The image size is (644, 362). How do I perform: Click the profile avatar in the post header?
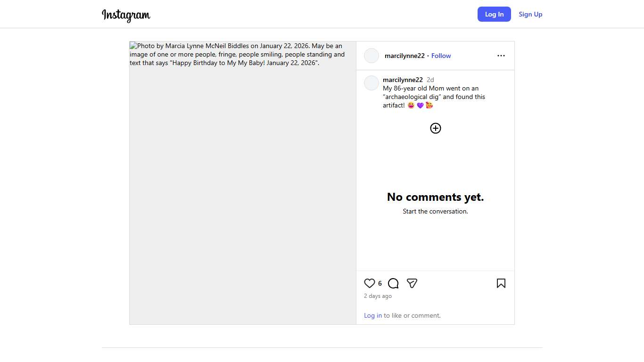pos(372,56)
